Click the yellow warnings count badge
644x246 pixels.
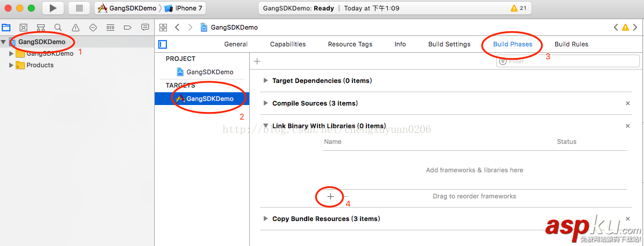pos(518,8)
